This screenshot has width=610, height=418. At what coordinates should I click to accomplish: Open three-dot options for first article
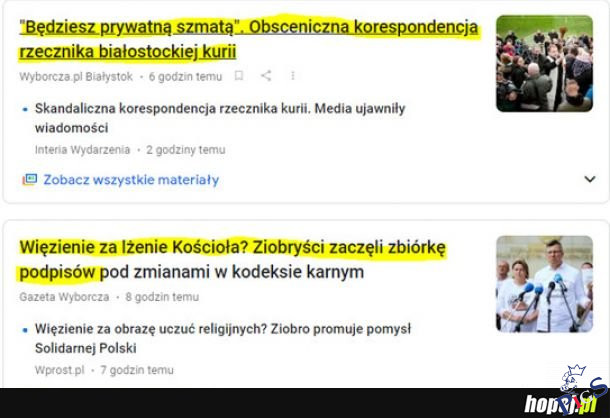(293, 76)
